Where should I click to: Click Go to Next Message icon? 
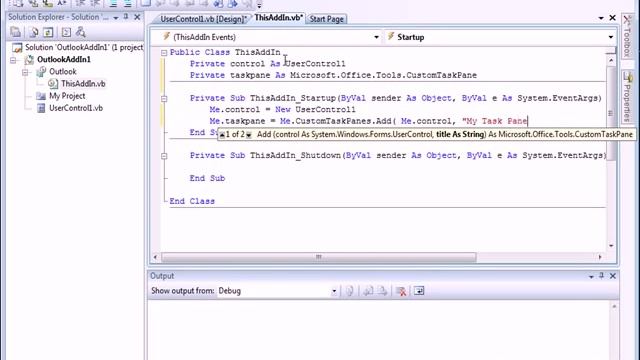pyautogui.click(x=382, y=291)
